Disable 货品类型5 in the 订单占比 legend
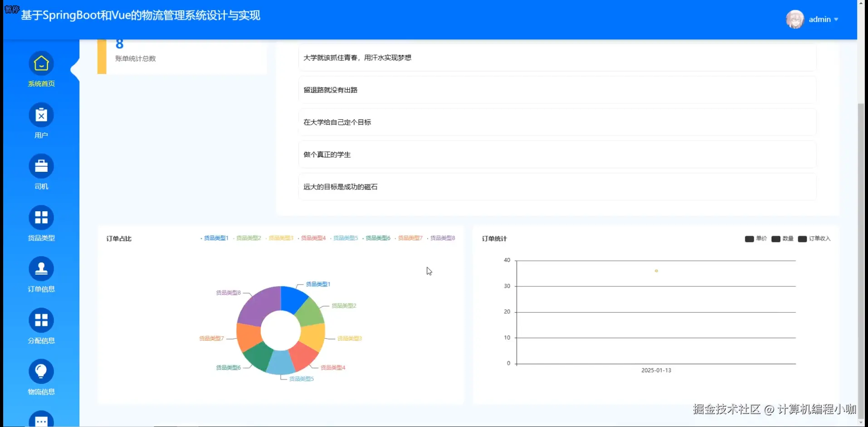 (344, 238)
